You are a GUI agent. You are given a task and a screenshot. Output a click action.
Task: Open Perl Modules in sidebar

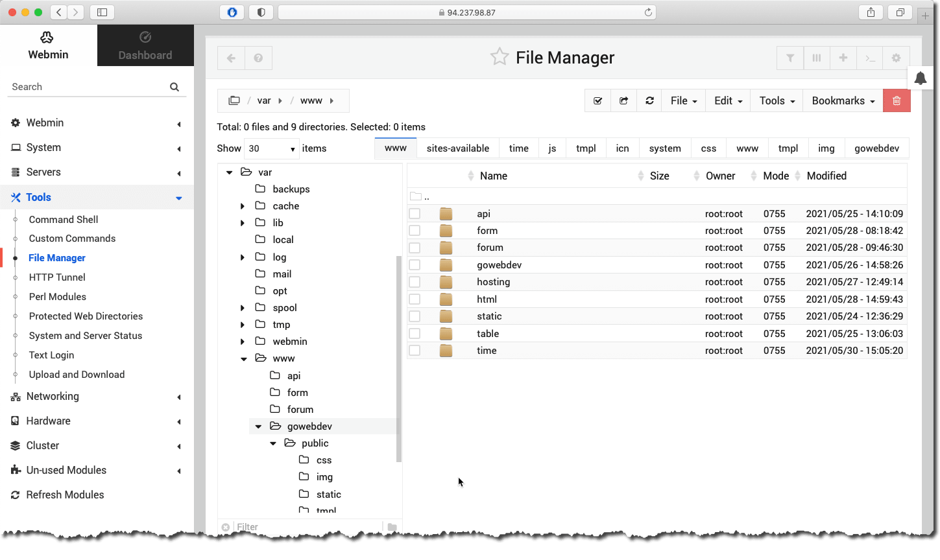pyautogui.click(x=58, y=297)
